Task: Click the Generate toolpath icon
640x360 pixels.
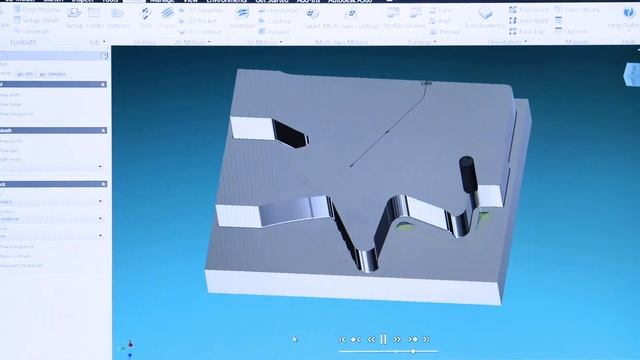Action: click(17, 31)
